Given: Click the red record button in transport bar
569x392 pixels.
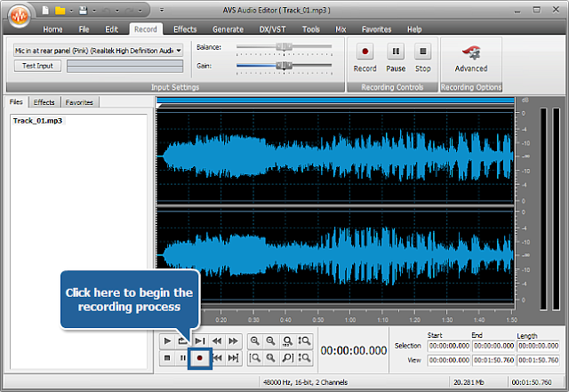Looking at the screenshot, I should [199, 358].
